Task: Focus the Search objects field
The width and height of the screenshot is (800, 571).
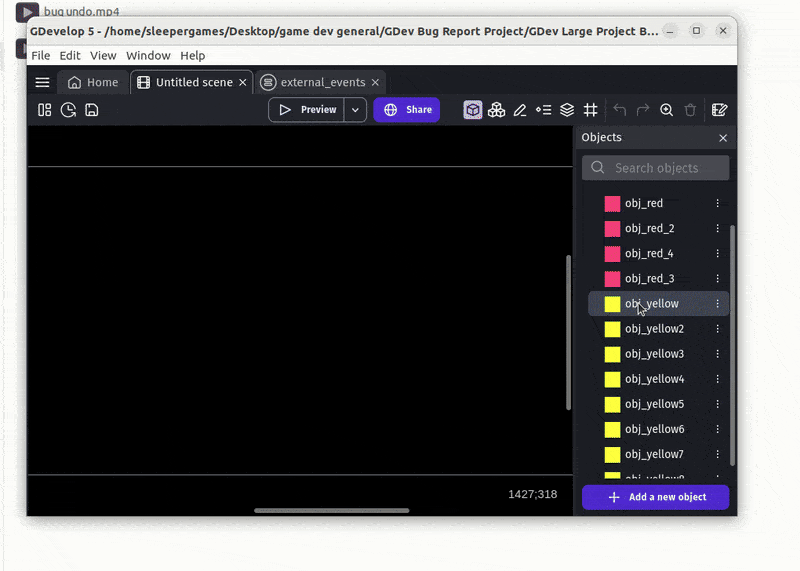Action: [656, 168]
